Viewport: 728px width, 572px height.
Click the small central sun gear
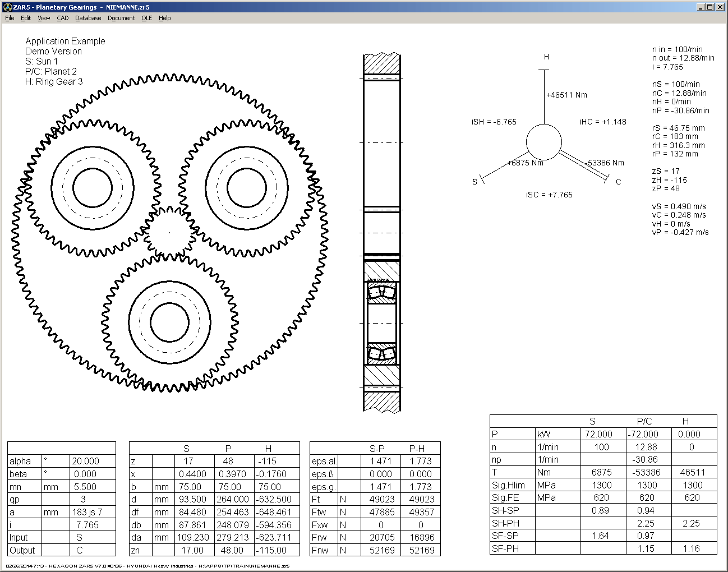pos(169,232)
